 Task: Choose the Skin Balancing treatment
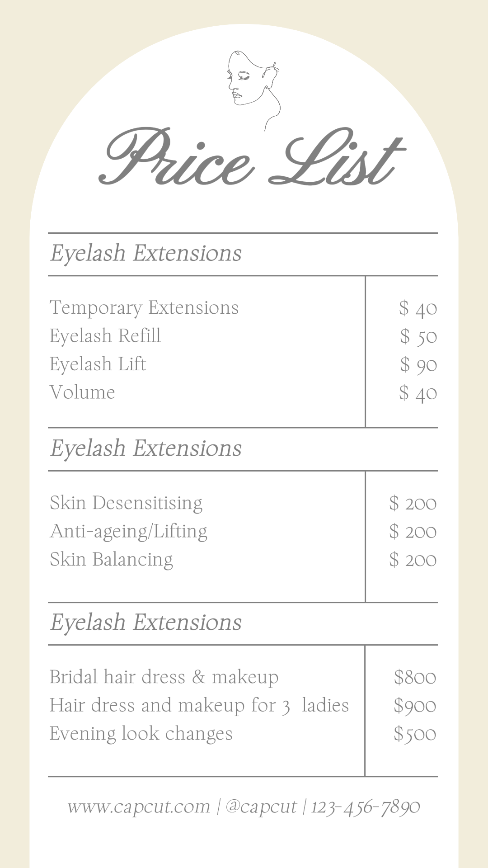click(x=112, y=560)
